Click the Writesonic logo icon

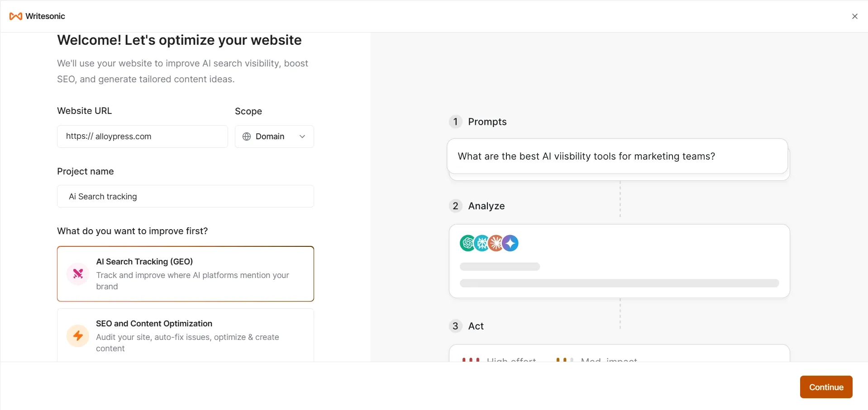[16, 16]
